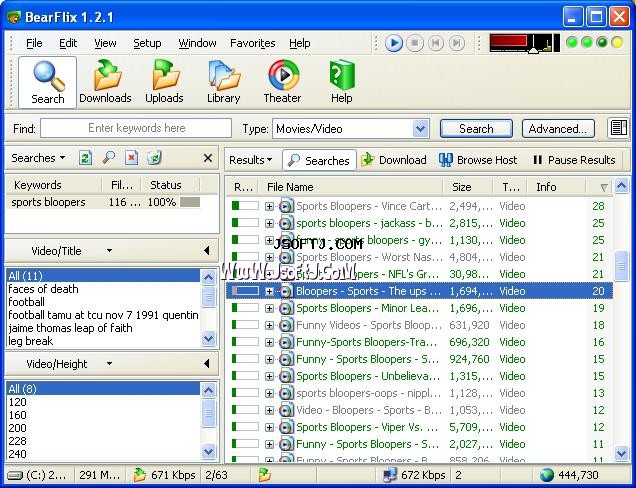This screenshot has width=636, height=488.
Task: Expand the Funny Videos - Sports Bloop... row
Action: click(269, 325)
